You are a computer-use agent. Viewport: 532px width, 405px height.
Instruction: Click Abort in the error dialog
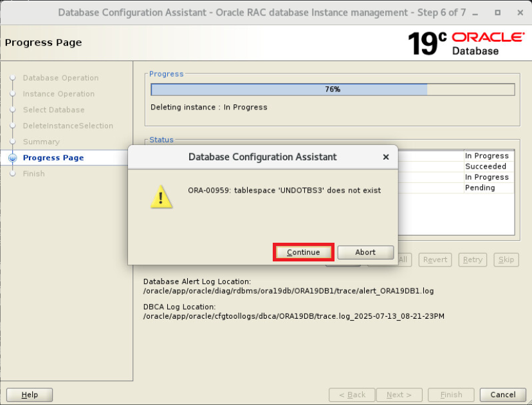(365, 252)
